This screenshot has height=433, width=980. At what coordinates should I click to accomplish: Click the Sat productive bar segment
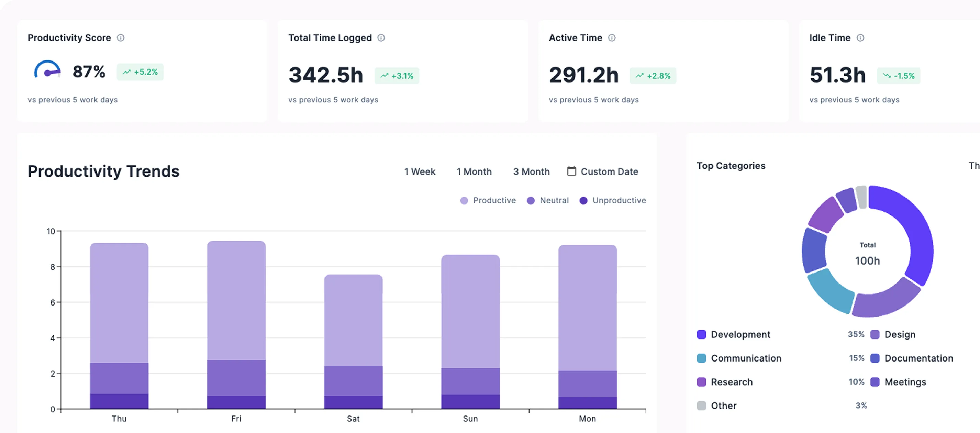click(x=354, y=320)
